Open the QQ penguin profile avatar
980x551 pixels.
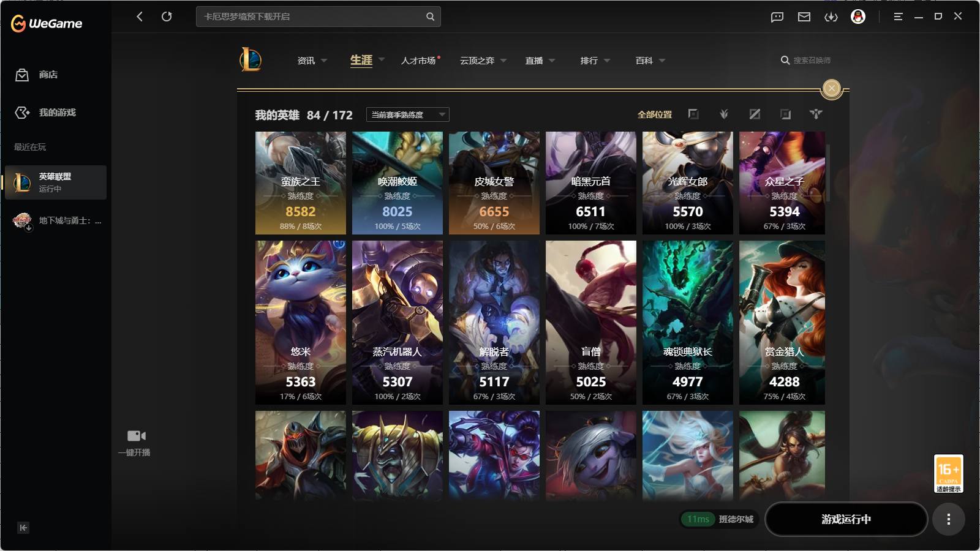point(858,17)
